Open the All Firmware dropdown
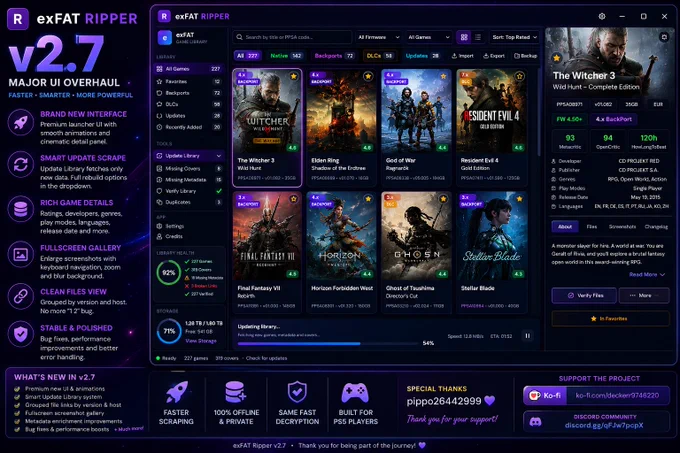This screenshot has height=453, width=680. coord(378,37)
